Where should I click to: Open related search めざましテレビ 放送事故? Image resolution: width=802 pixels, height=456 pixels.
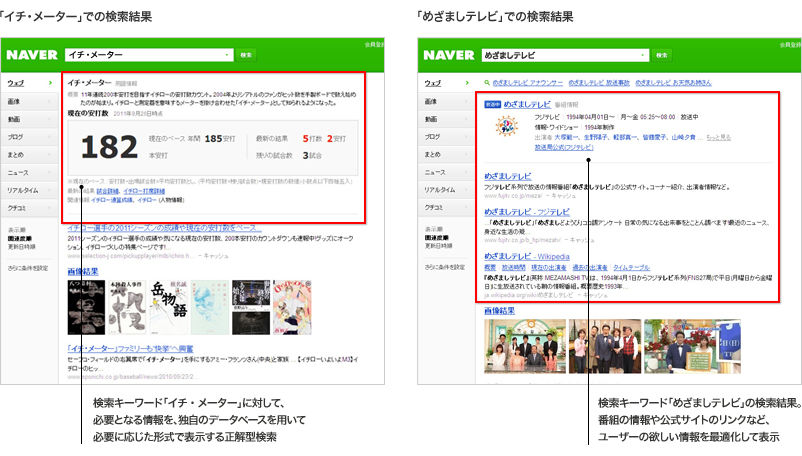point(599,83)
